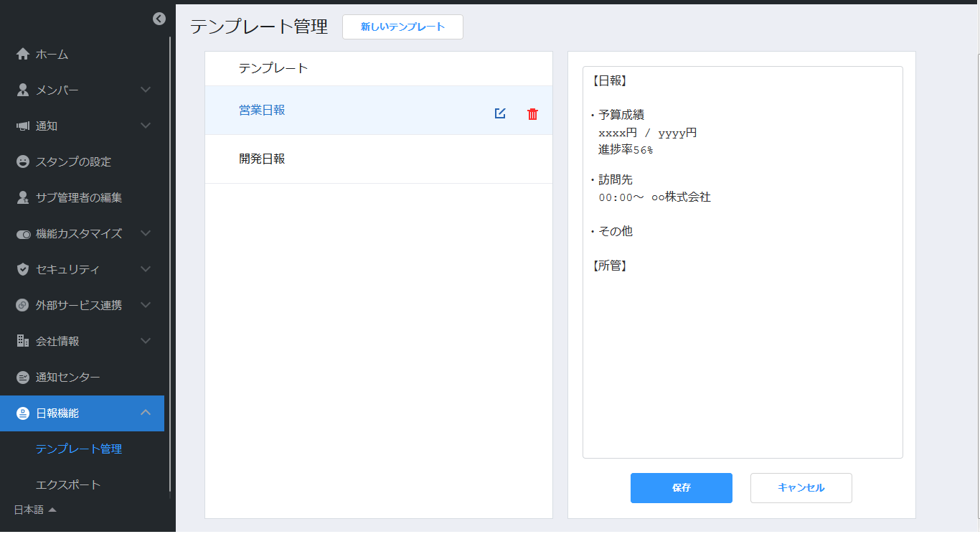Click the link icon beside 外部サービス連携
The image size is (980, 534).
(x=23, y=305)
